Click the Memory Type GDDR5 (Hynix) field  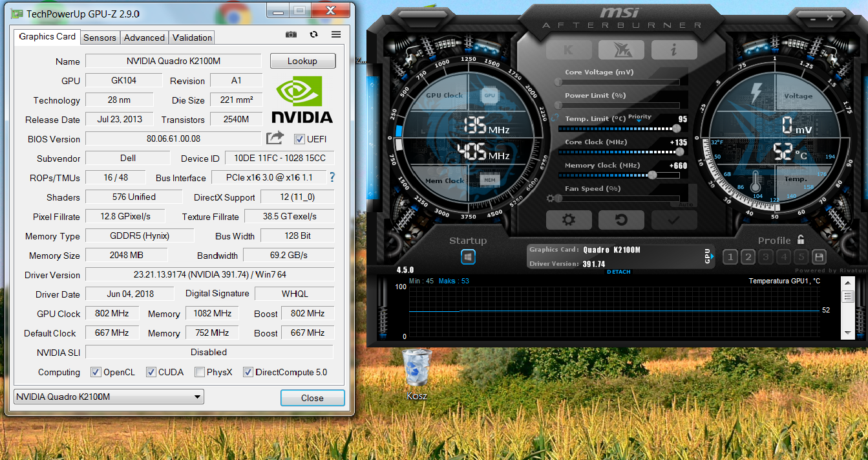coord(140,235)
